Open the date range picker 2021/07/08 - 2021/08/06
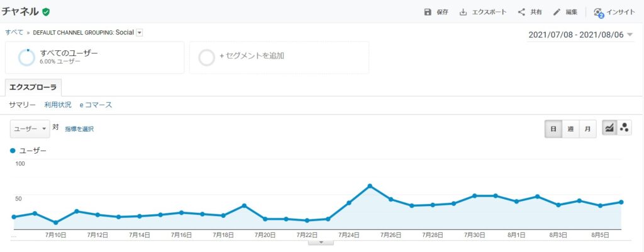The image size is (644, 252). tap(580, 35)
